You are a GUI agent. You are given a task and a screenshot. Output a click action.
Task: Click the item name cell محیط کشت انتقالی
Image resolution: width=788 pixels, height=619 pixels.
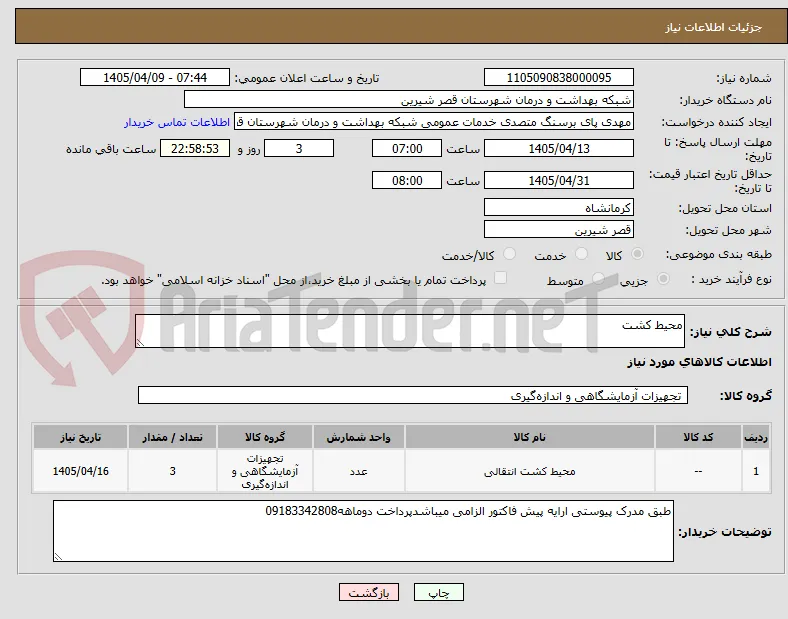[x=530, y=471]
